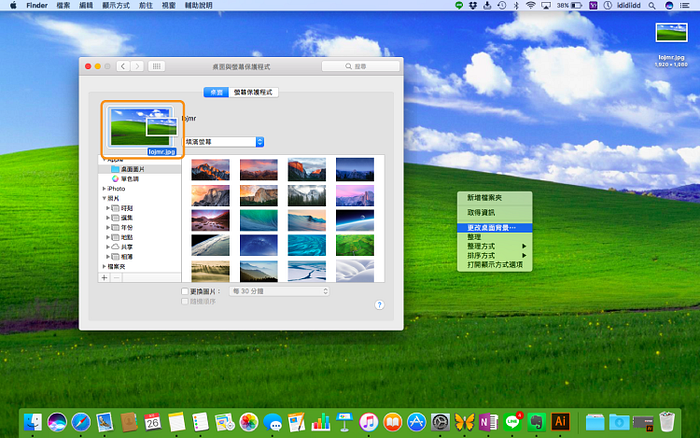Screen dimensions: 700x438
Task: Open iTunes from the Dock
Action: tap(368, 422)
